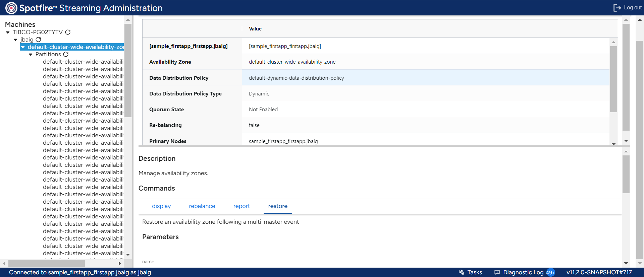This screenshot has width=644, height=277.
Task: Click the Data Distribution Policy value row
Action: pyautogui.click(x=296, y=78)
